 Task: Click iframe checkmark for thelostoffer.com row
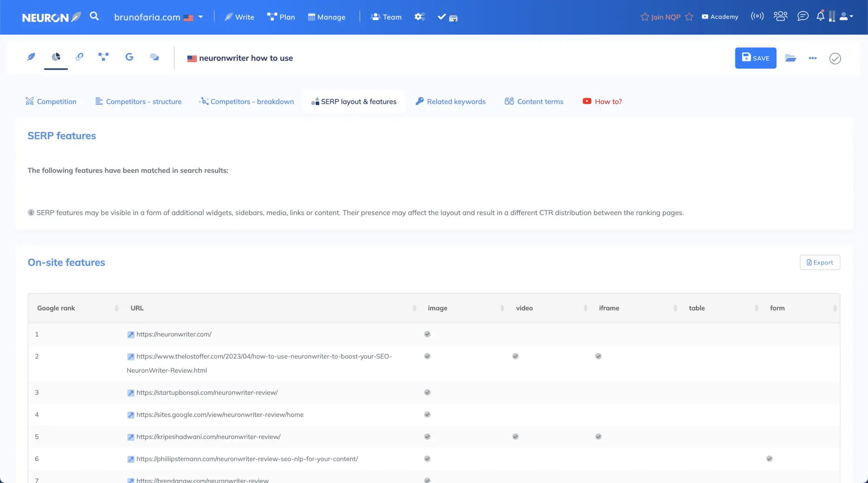click(598, 356)
